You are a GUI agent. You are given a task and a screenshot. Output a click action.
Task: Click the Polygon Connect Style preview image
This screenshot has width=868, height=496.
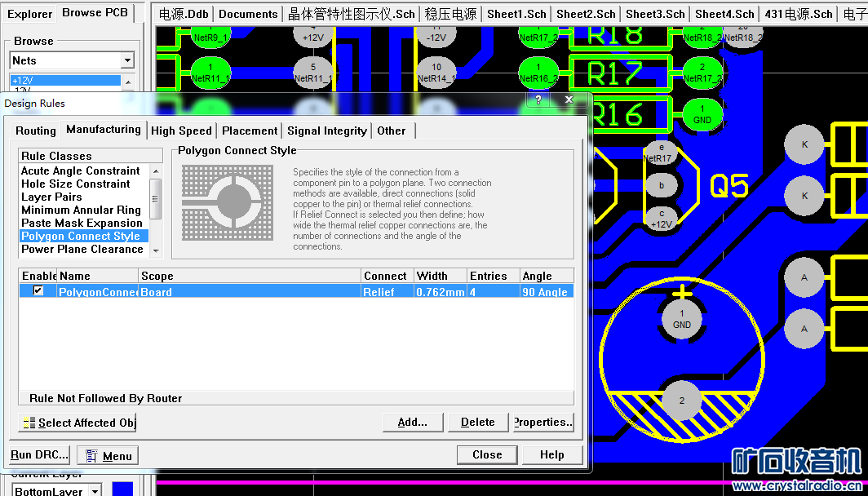(x=227, y=200)
